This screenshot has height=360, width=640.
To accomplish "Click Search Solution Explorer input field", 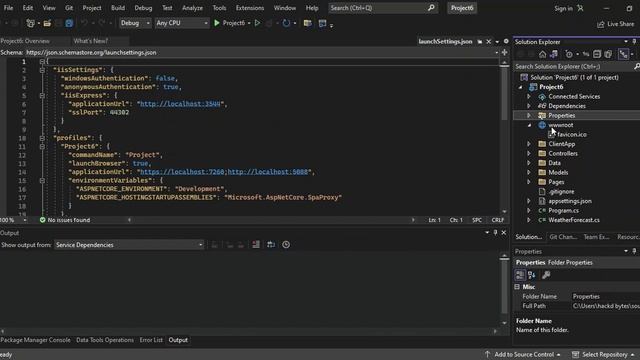I will pos(573,66).
